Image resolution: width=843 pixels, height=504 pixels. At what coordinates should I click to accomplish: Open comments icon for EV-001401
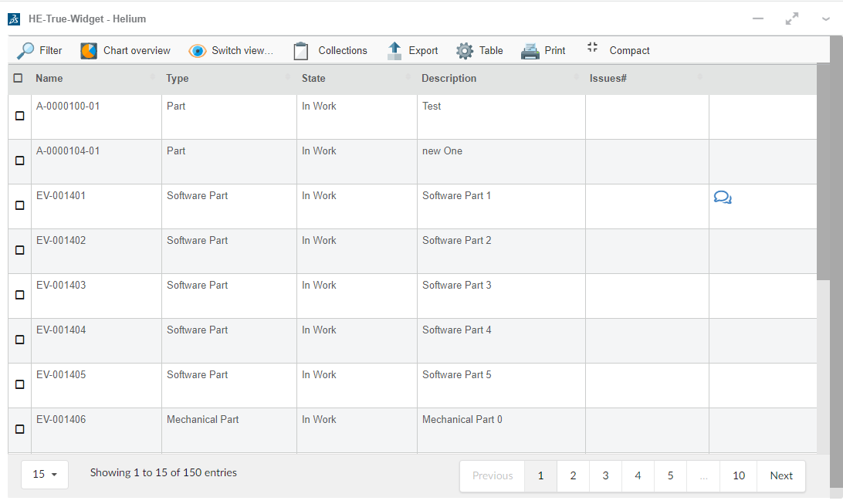point(723,198)
